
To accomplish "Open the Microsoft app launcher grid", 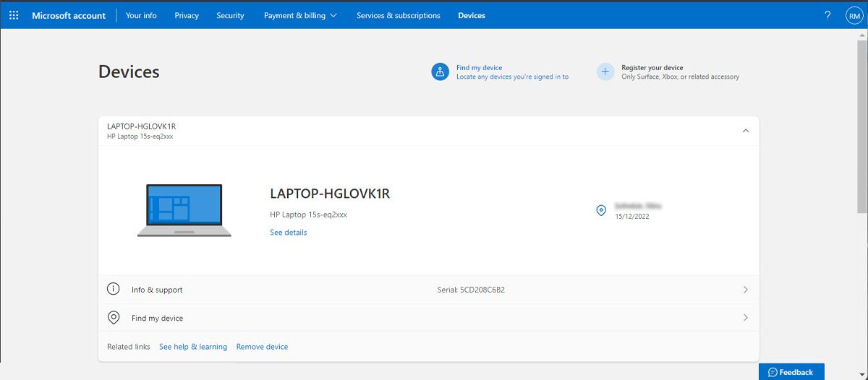I will 14,15.
